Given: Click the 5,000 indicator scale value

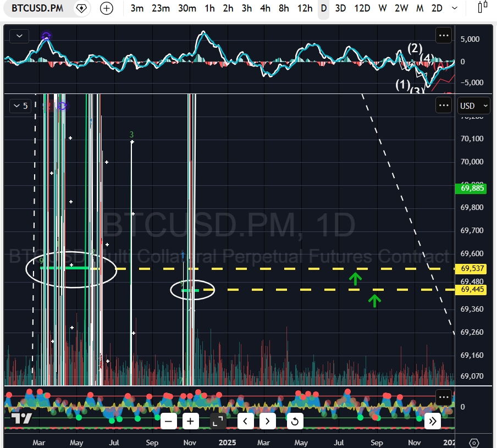Looking at the screenshot, I should [x=470, y=39].
